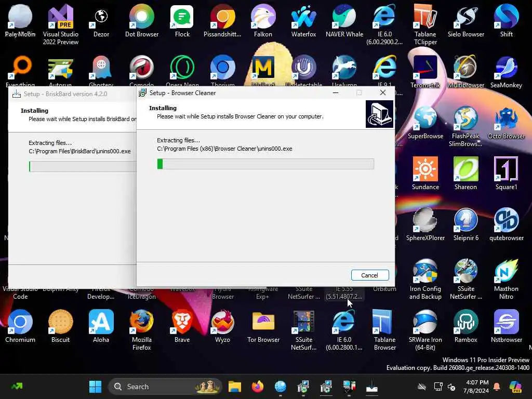This screenshot has width=532, height=399.
Task: Select the Falkon browser icon
Action: (x=263, y=21)
